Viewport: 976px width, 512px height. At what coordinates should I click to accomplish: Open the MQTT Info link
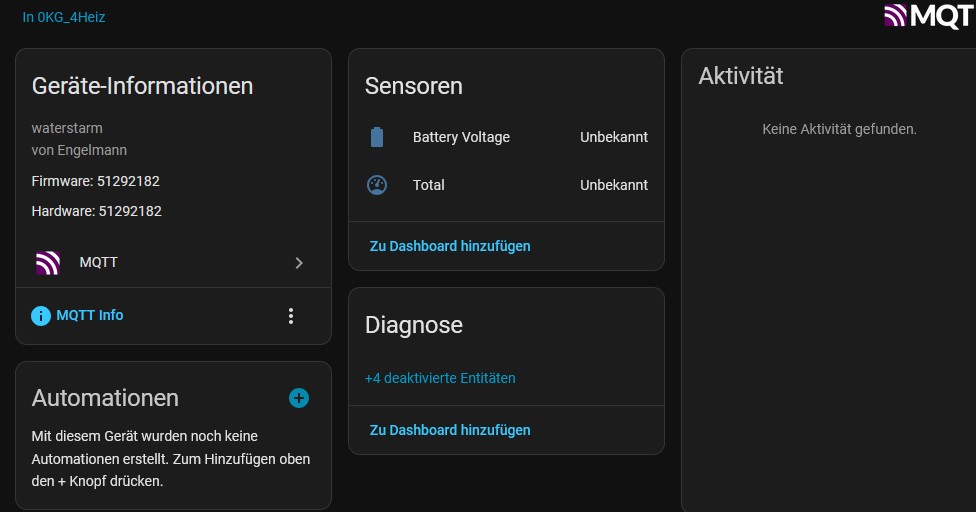[x=90, y=315]
